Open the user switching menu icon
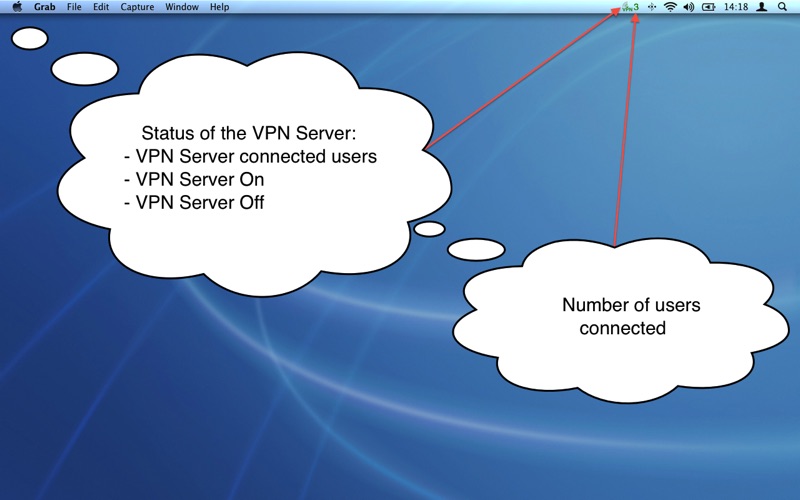The width and height of the screenshot is (800, 500). click(x=762, y=7)
